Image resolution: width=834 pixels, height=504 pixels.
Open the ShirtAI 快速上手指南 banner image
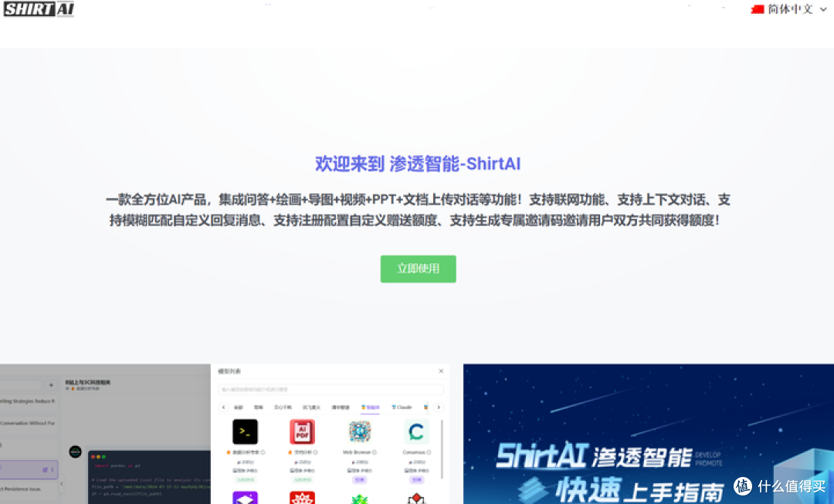[649, 434]
